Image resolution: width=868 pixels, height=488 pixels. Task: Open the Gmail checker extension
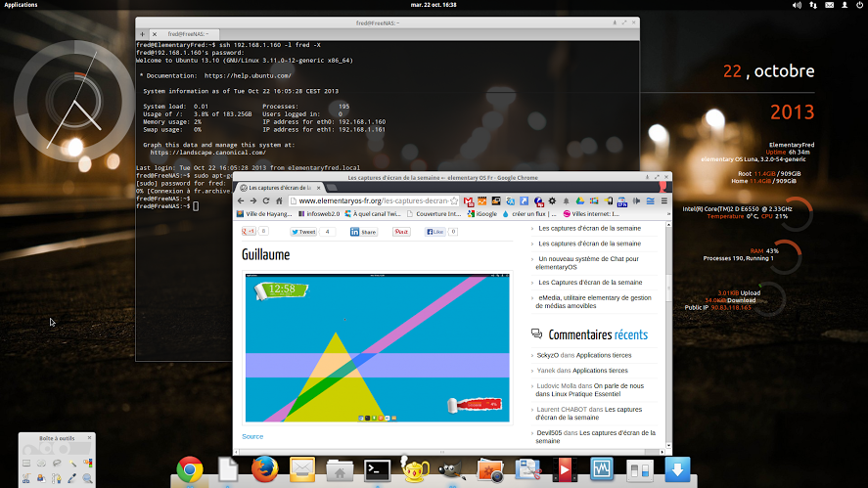(x=469, y=200)
